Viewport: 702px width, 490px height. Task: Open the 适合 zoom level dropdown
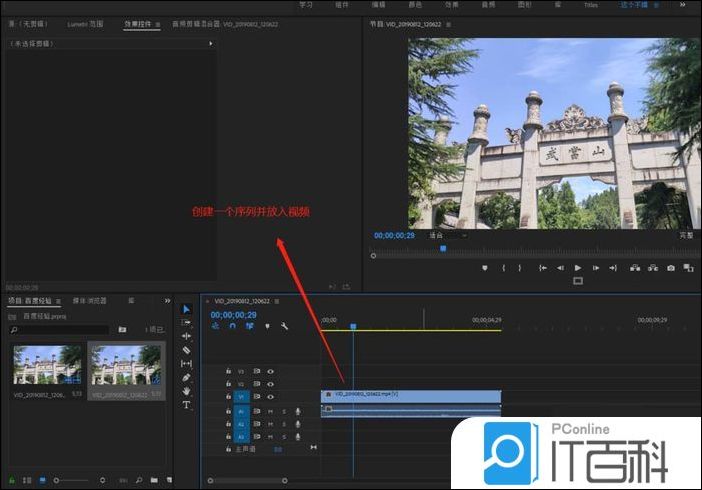[447, 235]
